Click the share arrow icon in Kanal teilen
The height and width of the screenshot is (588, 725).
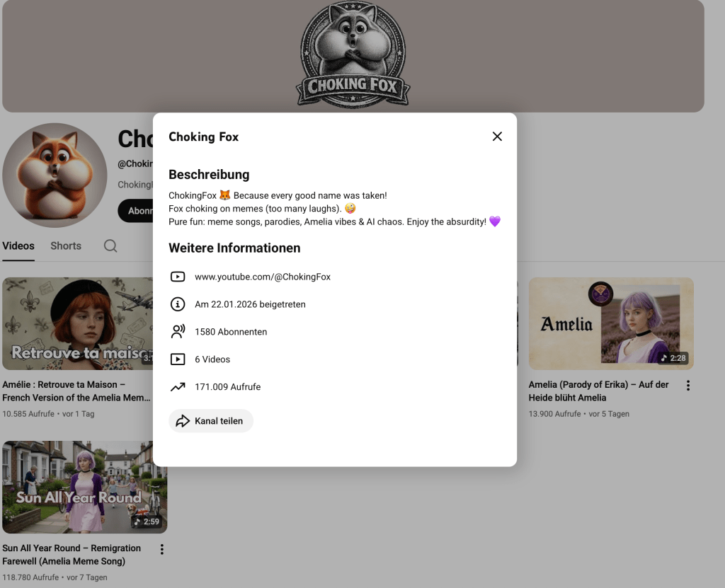[183, 421]
